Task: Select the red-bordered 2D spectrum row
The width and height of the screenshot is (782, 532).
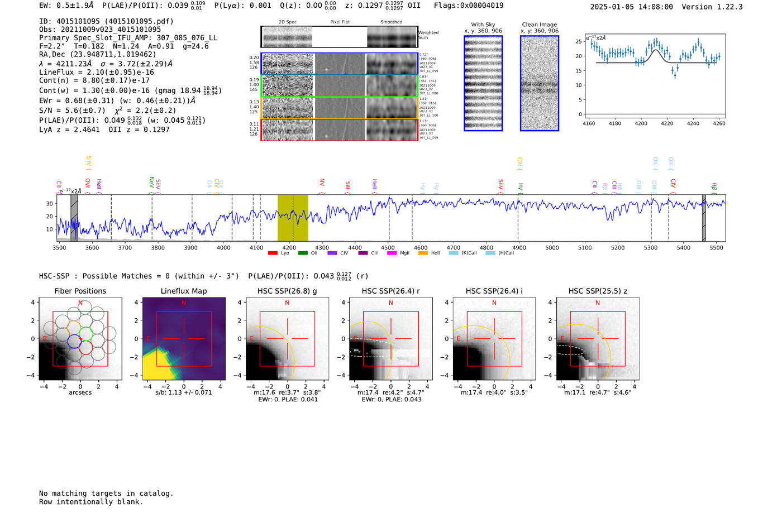Action: [x=340, y=130]
